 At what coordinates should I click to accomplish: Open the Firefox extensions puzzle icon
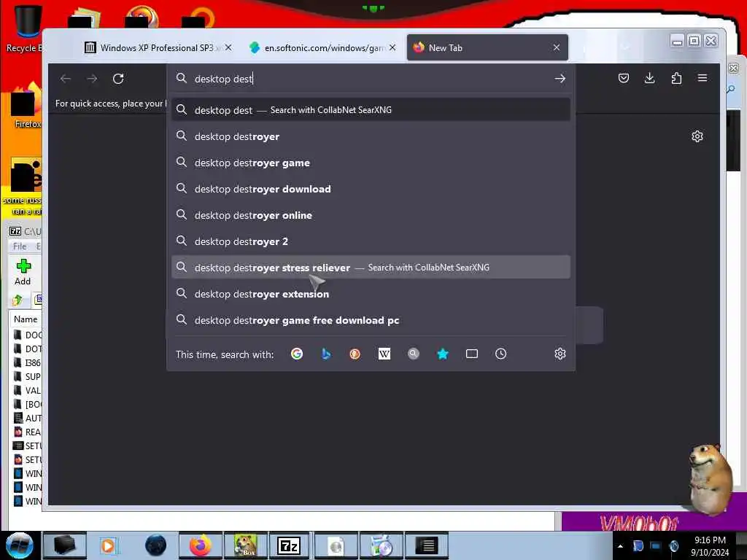click(676, 78)
